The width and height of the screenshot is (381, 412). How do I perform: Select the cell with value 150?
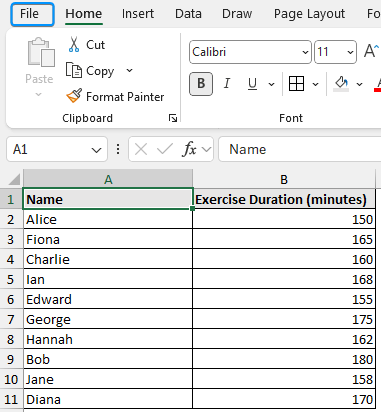284,219
